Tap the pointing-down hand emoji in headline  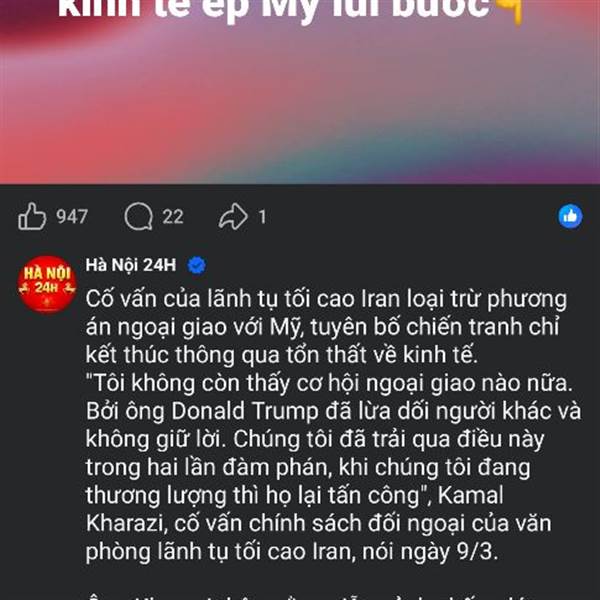509,11
